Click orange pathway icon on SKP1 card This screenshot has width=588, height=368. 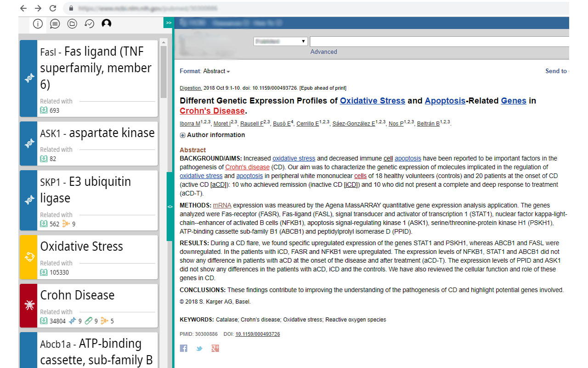tap(67, 224)
